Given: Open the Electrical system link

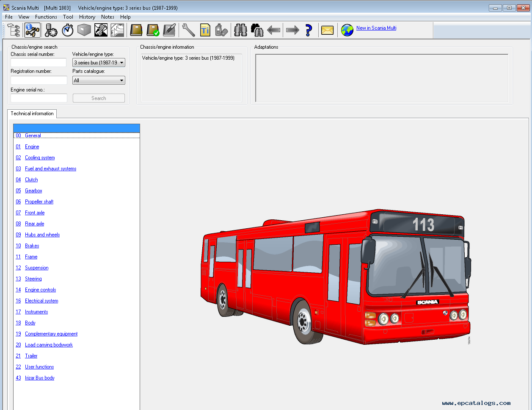Looking at the screenshot, I should click(x=41, y=301).
